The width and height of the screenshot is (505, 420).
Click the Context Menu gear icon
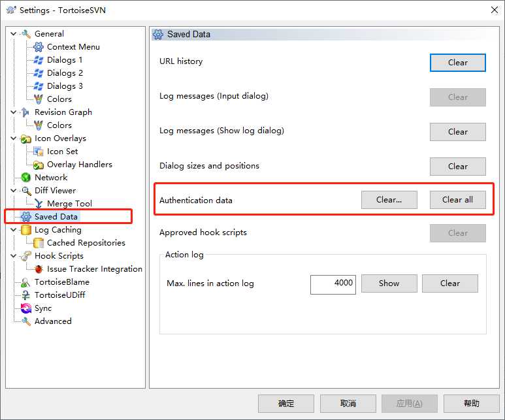point(39,47)
